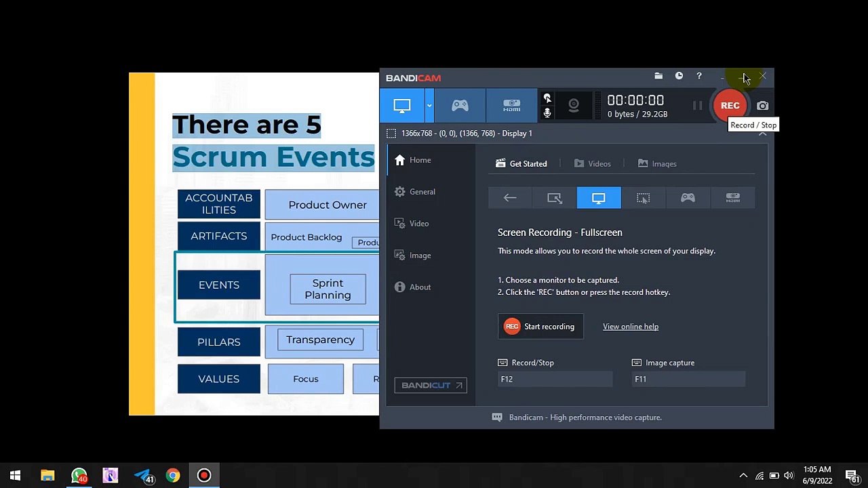Click the display resolution info text
This screenshot has height=488, width=868.
coord(467,134)
